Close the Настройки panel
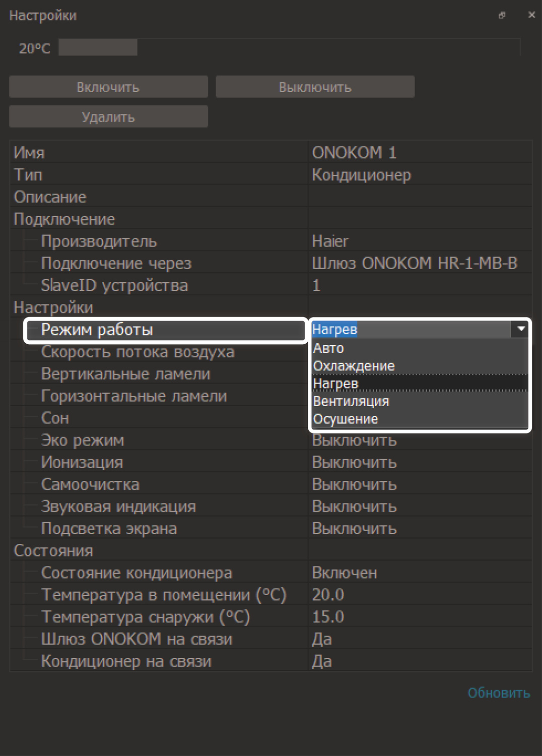This screenshot has height=756, width=542. (531, 15)
